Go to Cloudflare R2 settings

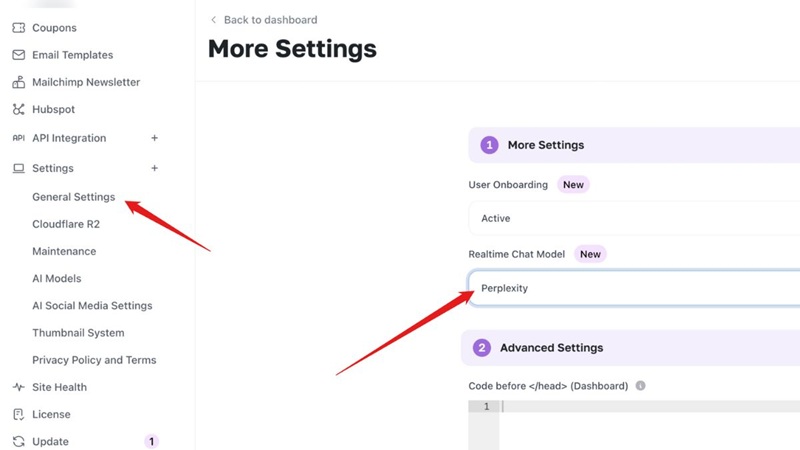point(66,224)
